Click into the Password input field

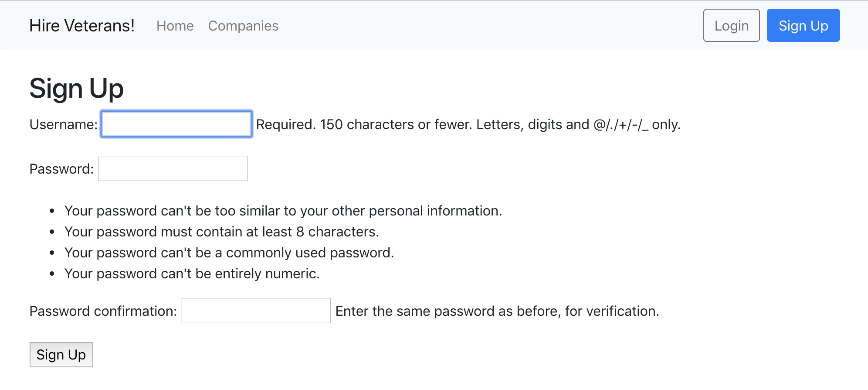173,168
